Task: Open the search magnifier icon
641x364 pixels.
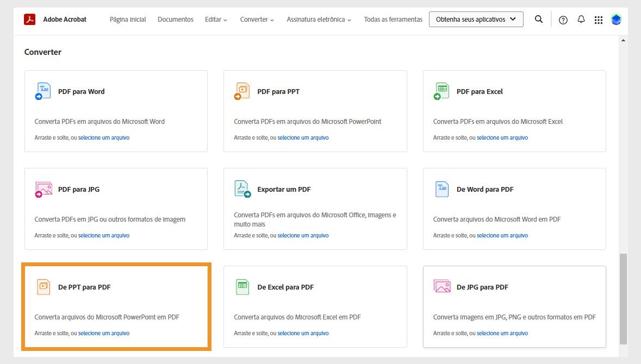Action: (x=538, y=19)
